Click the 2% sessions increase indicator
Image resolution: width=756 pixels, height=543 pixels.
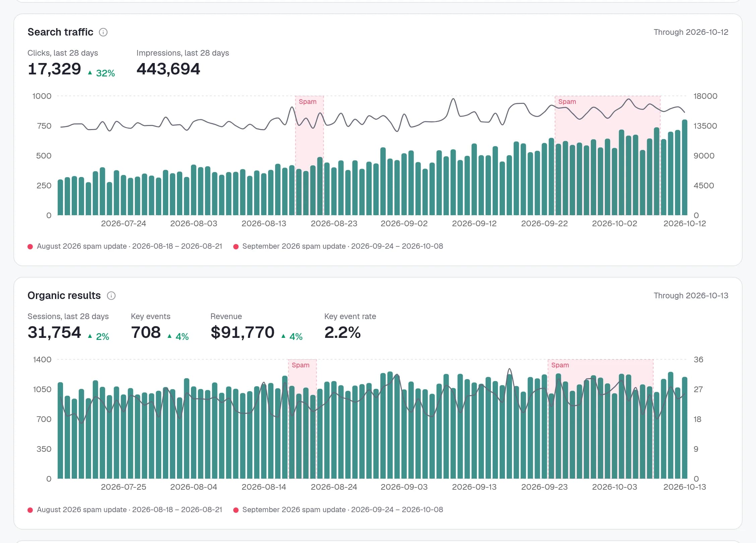pos(99,337)
